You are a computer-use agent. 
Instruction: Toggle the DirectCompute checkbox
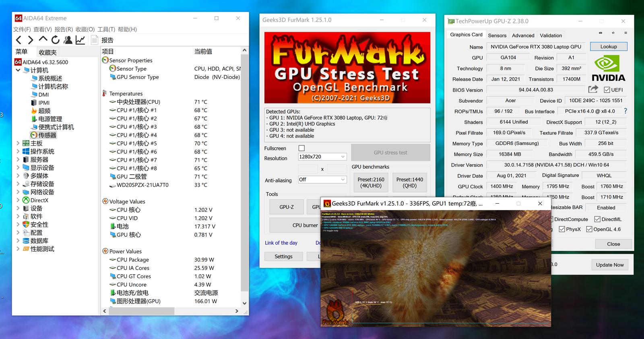(x=551, y=219)
